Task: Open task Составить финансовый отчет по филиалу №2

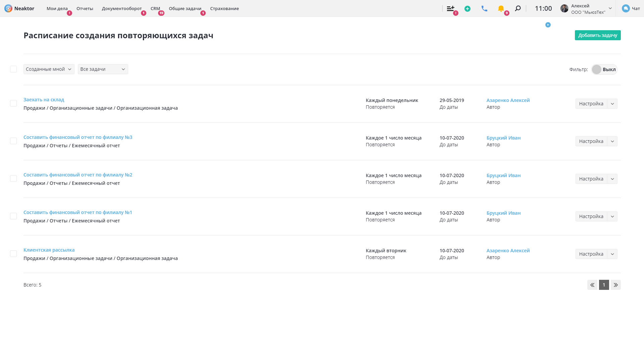Action: coord(78,175)
